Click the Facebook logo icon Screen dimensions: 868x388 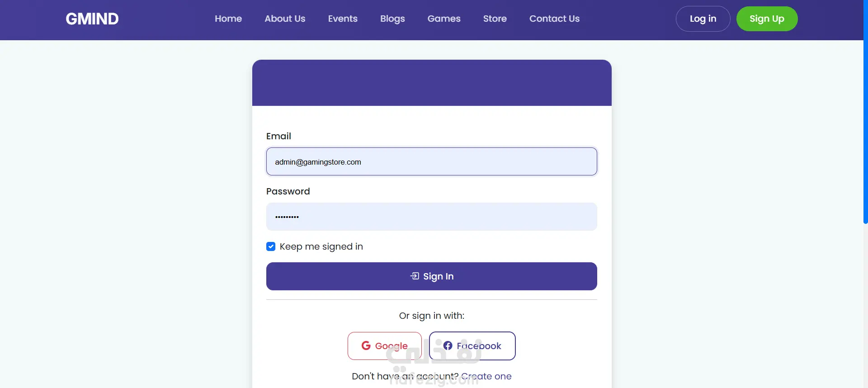coord(448,345)
